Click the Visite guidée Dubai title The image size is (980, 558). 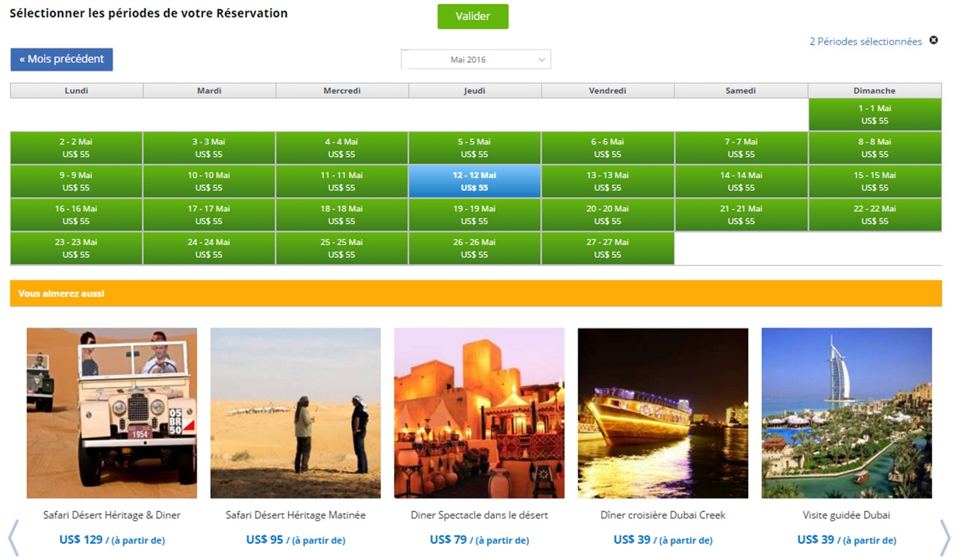847,515
